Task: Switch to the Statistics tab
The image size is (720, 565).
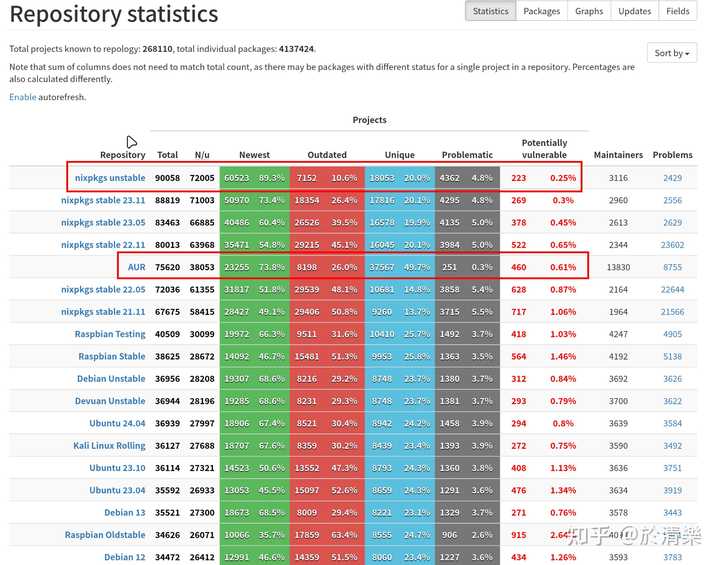Action: 490,11
